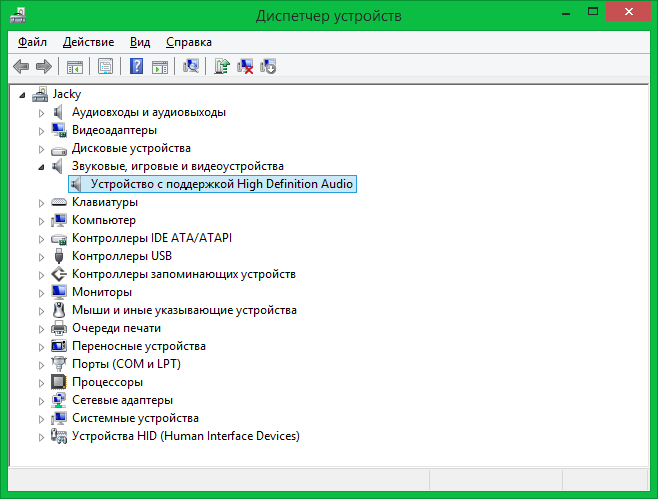Click the red-X Uninstall device toolbar icon
658x499 pixels.
coord(245,67)
